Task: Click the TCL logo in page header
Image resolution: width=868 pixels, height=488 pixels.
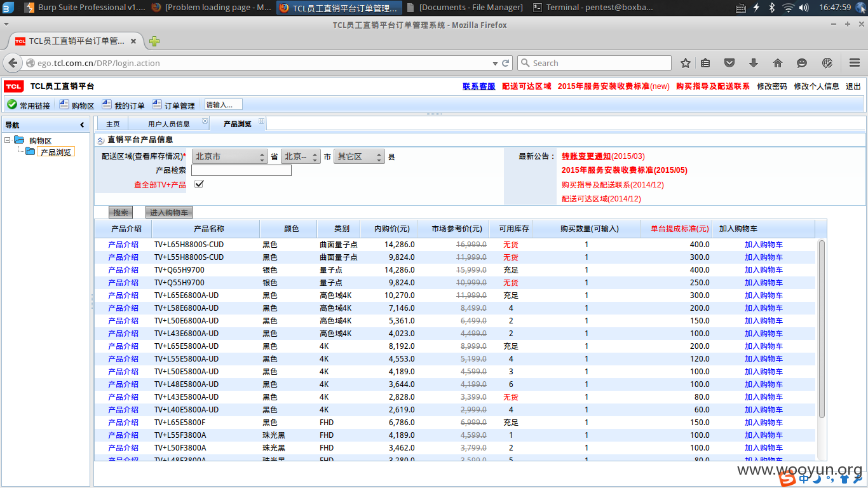Action: pos(14,86)
